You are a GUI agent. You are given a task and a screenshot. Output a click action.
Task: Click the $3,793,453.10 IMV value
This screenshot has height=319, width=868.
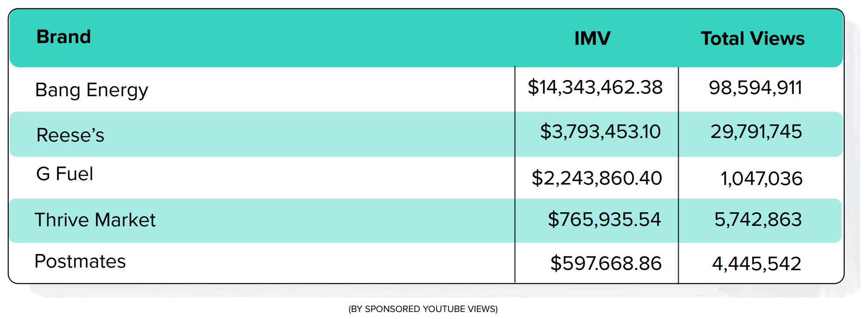pos(600,132)
